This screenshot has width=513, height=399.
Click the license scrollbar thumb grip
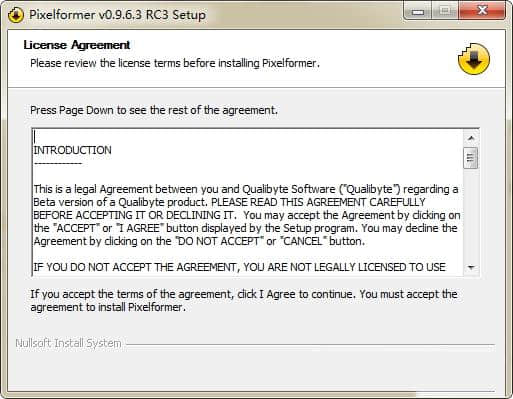471,158
